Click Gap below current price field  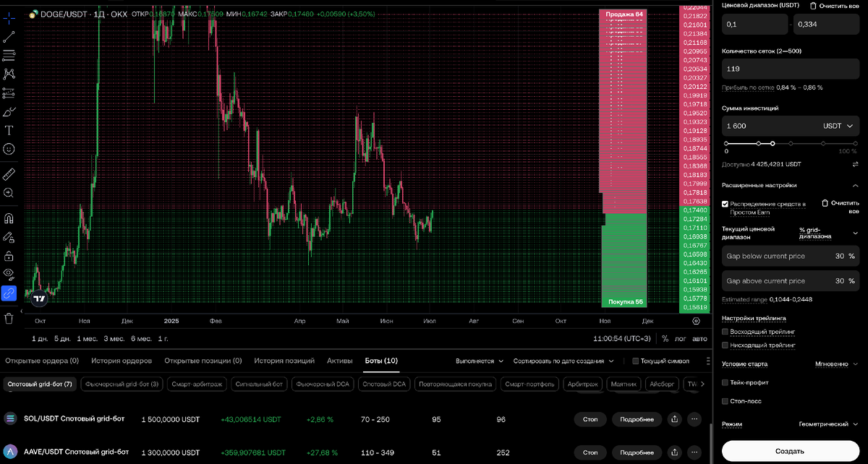[790, 256]
